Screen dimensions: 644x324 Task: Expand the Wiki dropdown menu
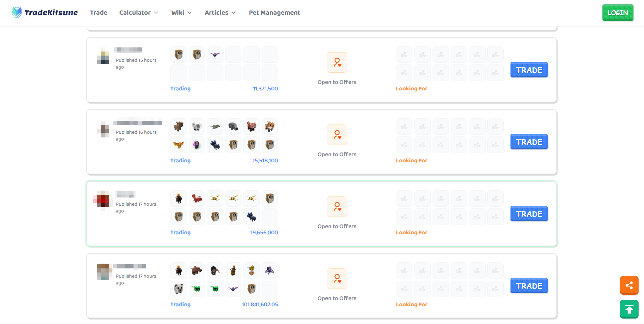coord(181,13)
